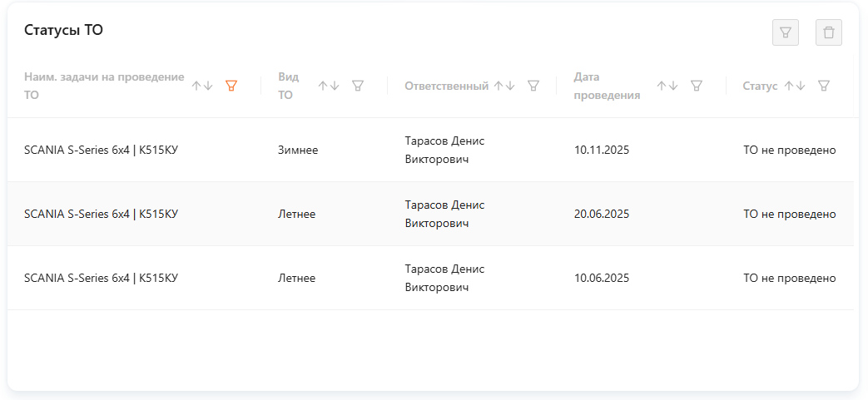The width and height of the screenshot is (868, 400).
Task: Sort by Наим. задачи на проведение ТО arrows
Action: [x=202, y=86]
